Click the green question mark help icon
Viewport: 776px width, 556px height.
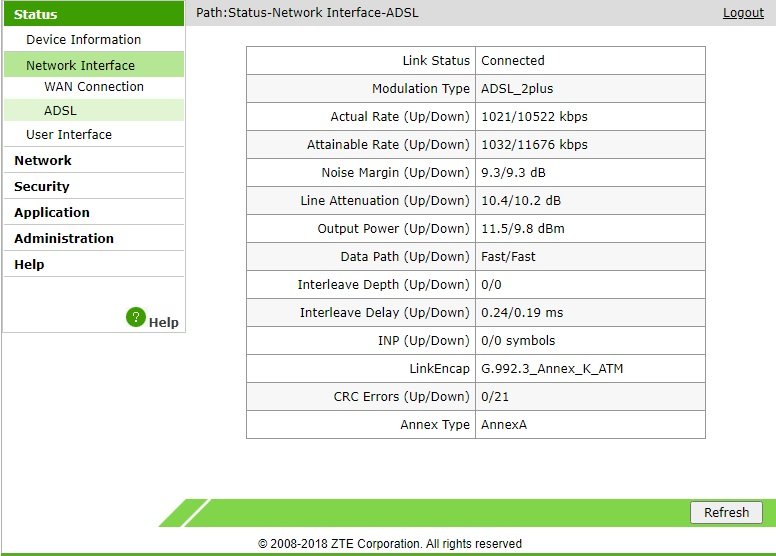tap(136, 317)
